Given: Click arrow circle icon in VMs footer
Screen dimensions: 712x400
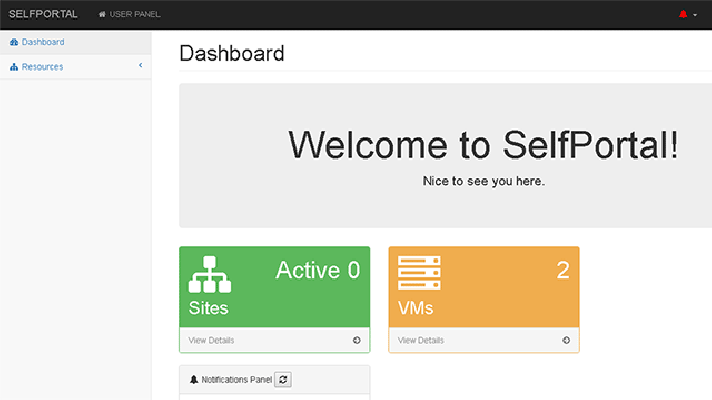Looking at the screenshot, I should point(566,340).
